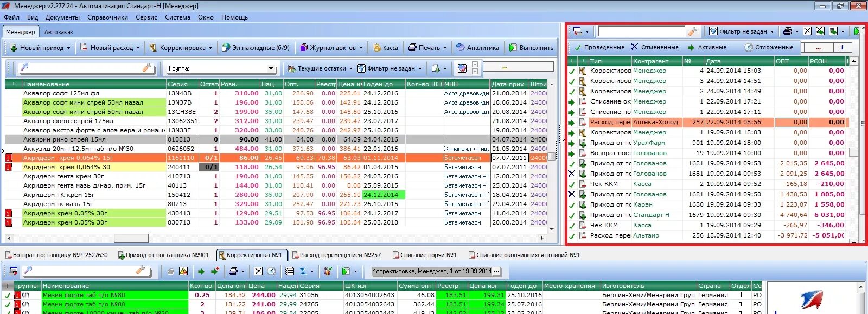Click the Excel export icon in the documents panel
Viewport: 868px width, 314px height.
820,31
